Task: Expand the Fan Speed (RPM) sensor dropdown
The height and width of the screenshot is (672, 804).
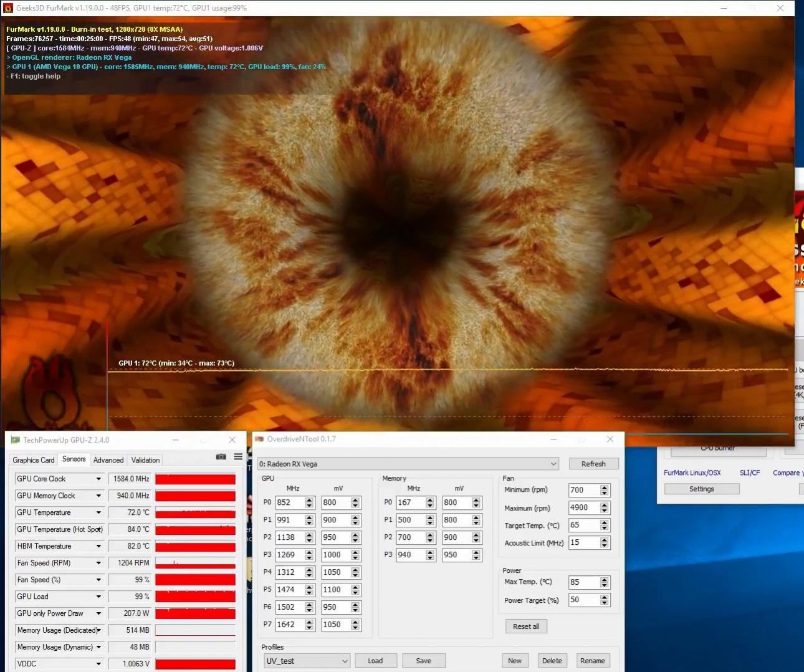Action: (x=98, y=563)
